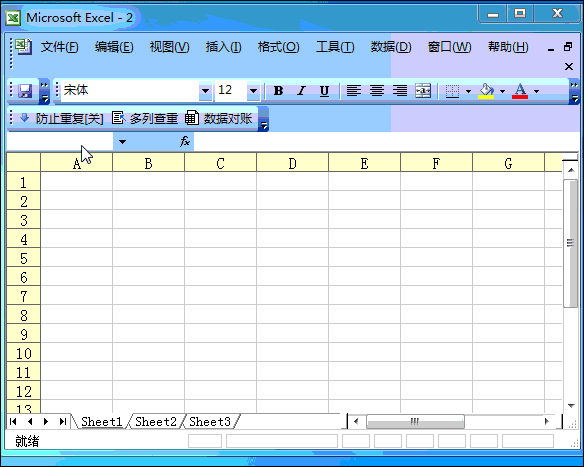The width and height of the screenshot is (584, 467).
Task: Select column G header
Action: click(508, 163)
